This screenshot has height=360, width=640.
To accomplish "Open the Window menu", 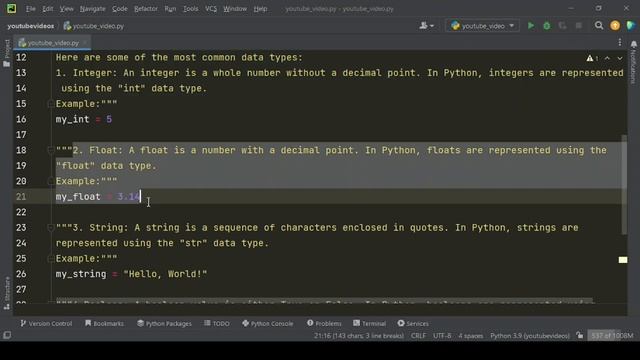I will [x=235, y=9].
